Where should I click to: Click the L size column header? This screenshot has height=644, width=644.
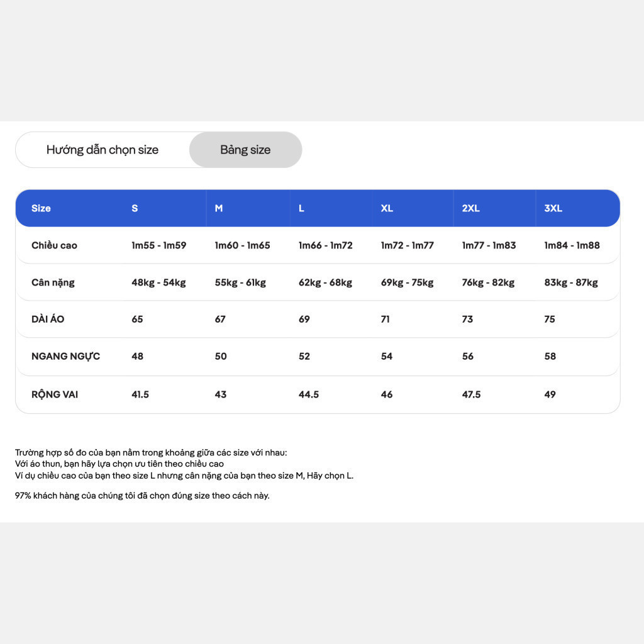click(301, 208)
